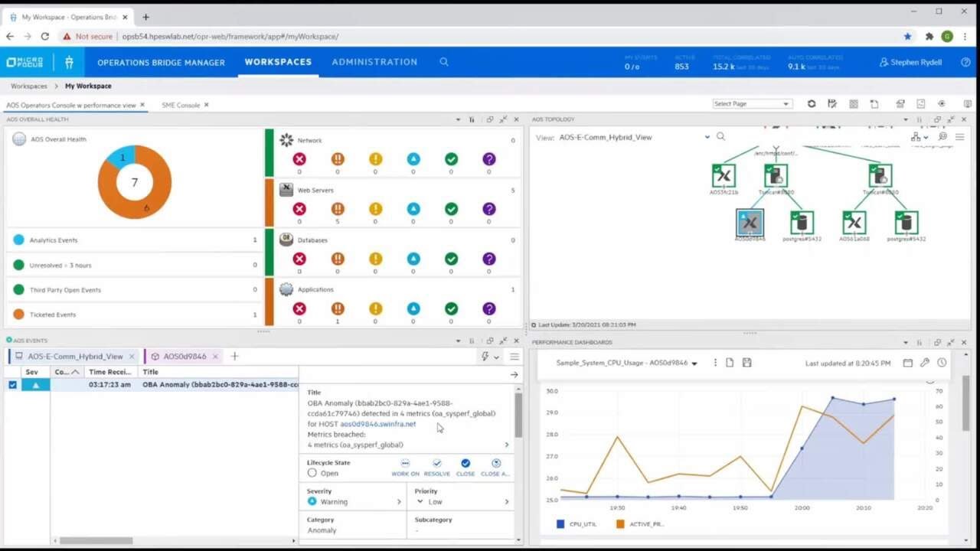Select the AOS-E-Comm_Hybrid_View events tab
This screenshot has height=551, width=980.
point(75,357)
